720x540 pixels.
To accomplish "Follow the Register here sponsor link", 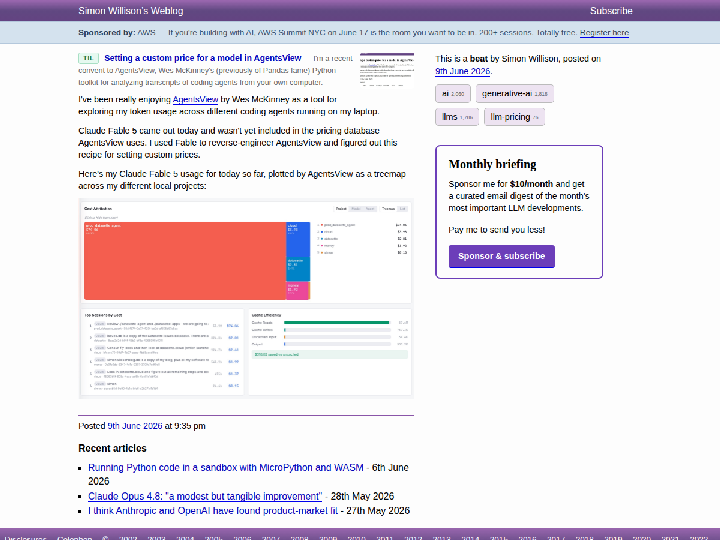I will pyautogui.click(x=604, y=33).
